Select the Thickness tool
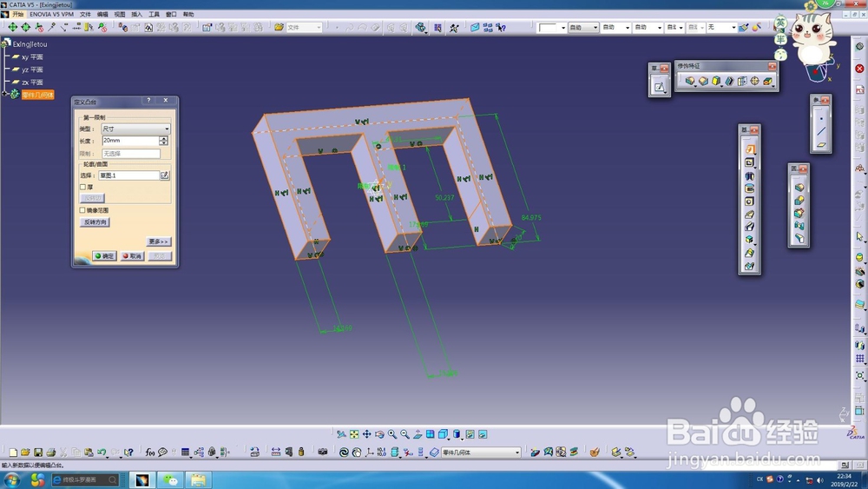 click(x=742, y=81)
